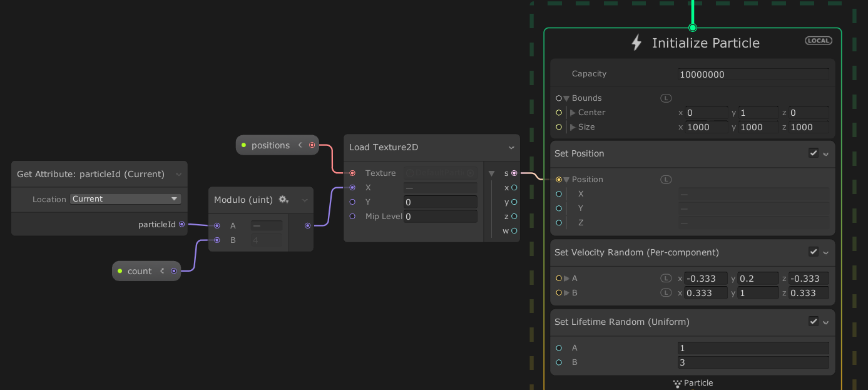Select the s output port on Load Texture2D
Viewport: 868px width, 390px height.
pos(514,173)
